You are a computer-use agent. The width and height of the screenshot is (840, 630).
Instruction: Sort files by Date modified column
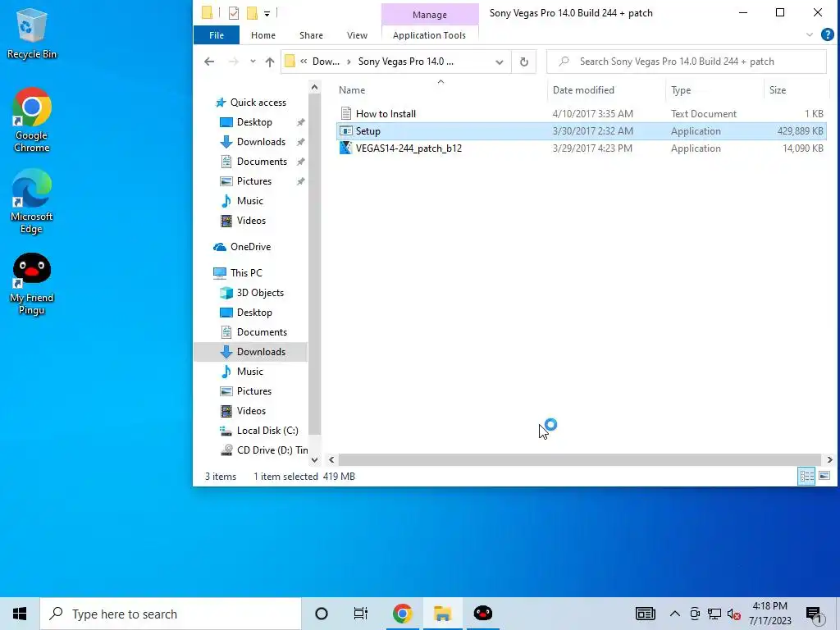(x=583, y=90)
